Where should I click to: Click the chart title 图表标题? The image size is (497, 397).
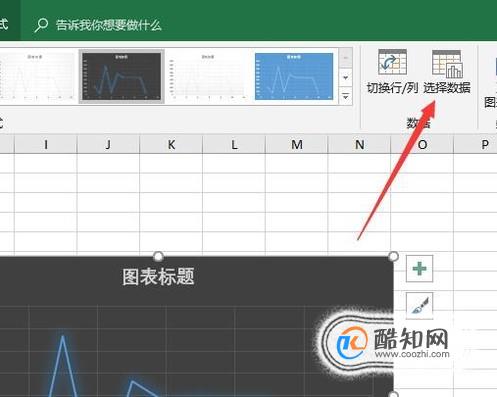(158, 277)
